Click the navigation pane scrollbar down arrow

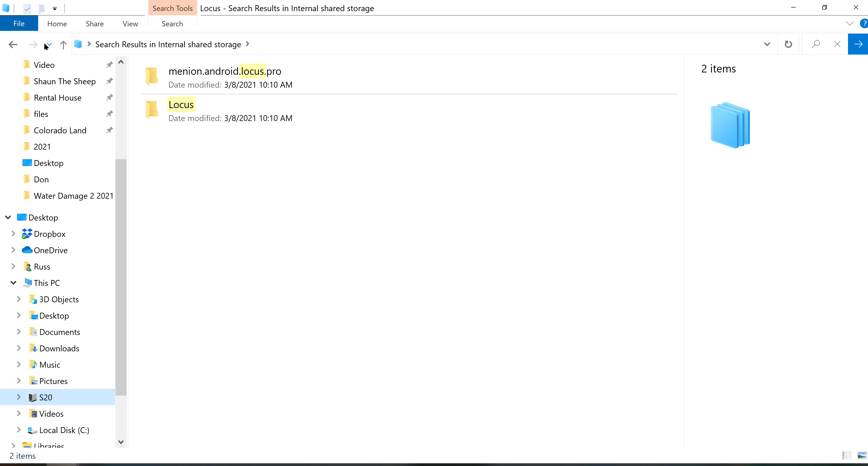[x=121, y=442]
